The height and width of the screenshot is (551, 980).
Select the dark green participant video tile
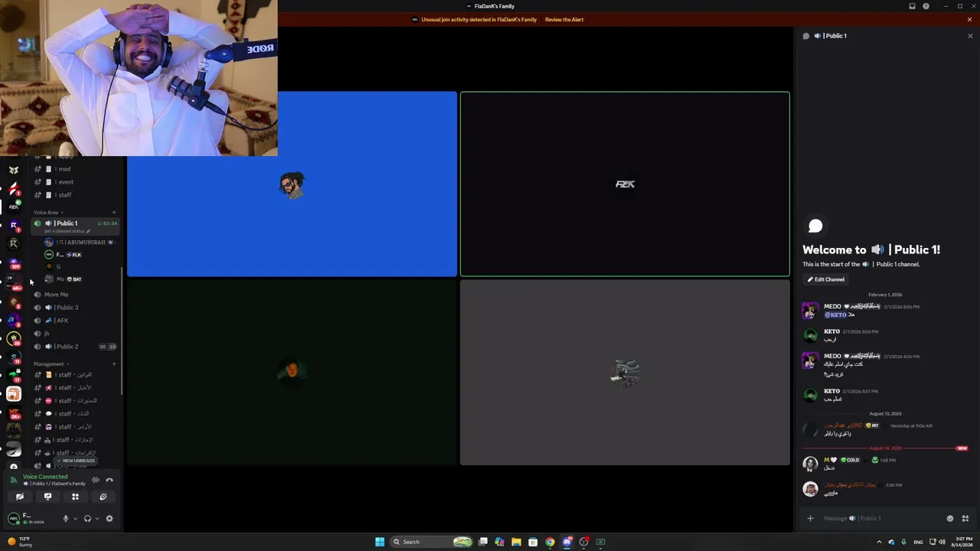click(x=292, y=373)
